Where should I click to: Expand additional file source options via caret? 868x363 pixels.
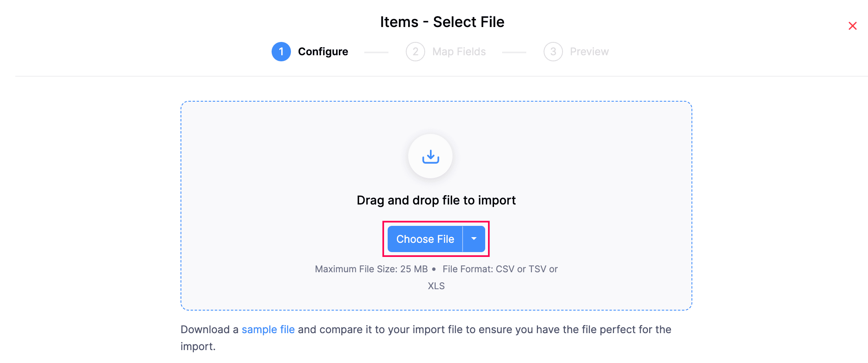click(x=474, y=239)
